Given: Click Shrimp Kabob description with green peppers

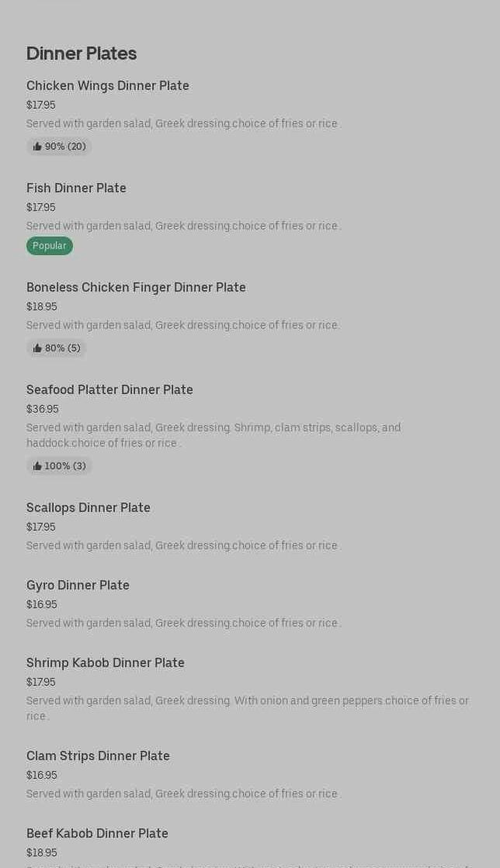Looking at the screenshot, I should tap(248, 707).
